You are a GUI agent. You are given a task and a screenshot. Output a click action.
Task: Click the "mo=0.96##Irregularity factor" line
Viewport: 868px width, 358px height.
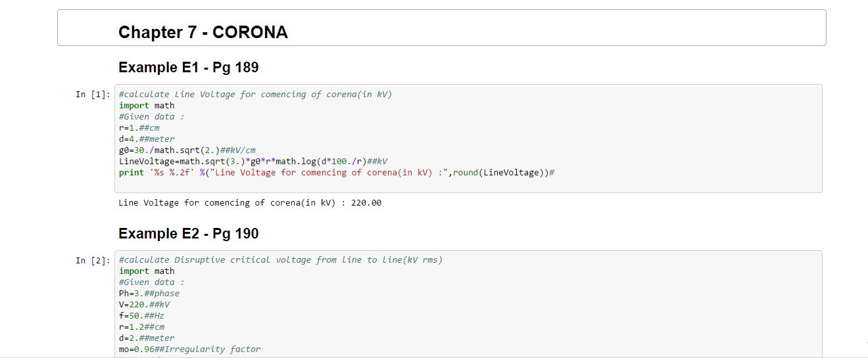pos(189,349)
